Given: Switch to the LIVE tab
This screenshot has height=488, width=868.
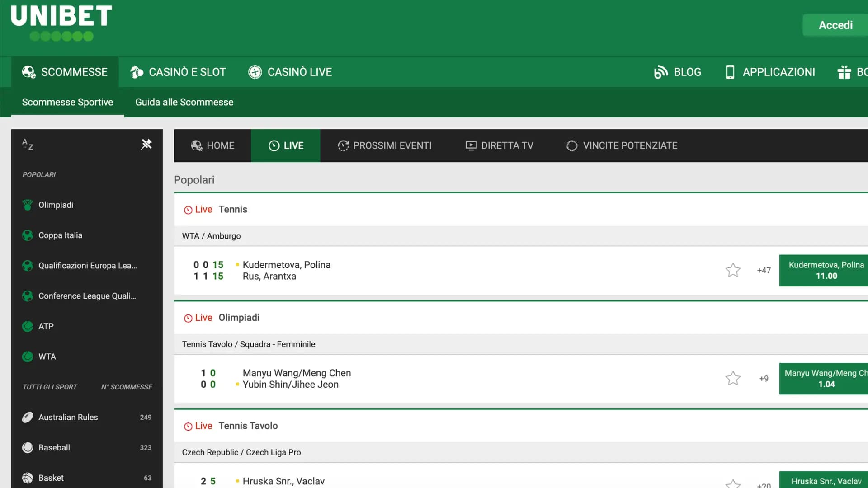Looking at the screenshot, I should click(286, 145).
